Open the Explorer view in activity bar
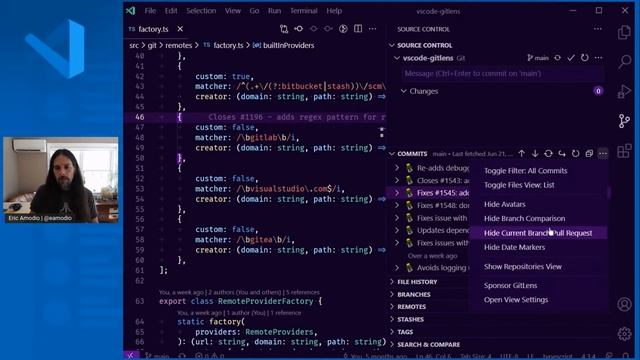This screenshot has height=360, width=640. coord(624,32)
